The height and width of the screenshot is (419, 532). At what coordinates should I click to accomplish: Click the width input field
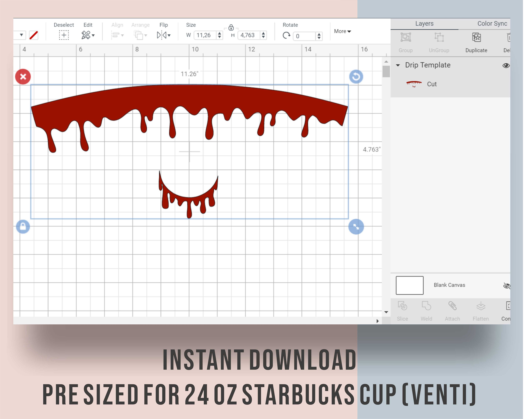point(205,35)
